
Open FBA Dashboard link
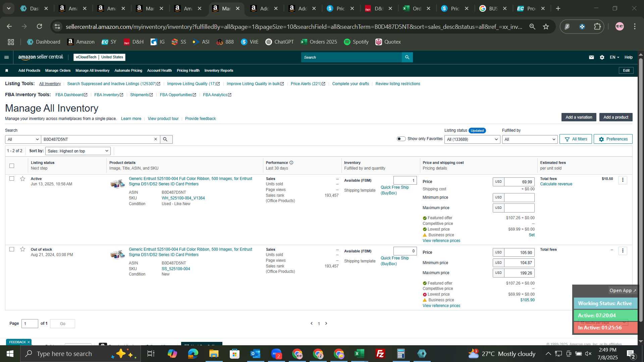[71, 95]
